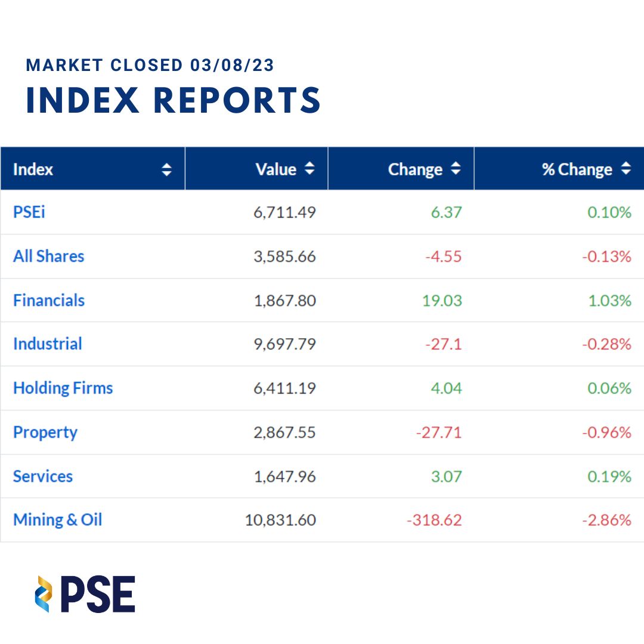
Task: Select the Holding Firms index link
Action: click(63, 388)
